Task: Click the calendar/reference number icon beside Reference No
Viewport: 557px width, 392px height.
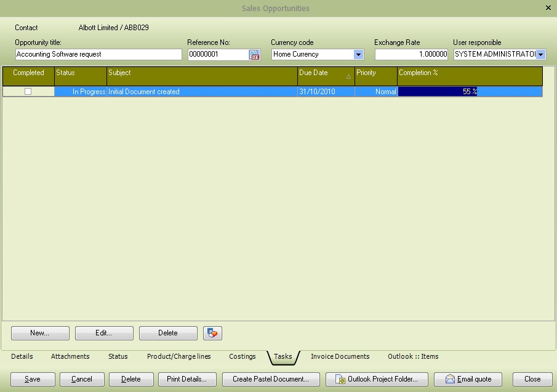Action: point(254,54)
